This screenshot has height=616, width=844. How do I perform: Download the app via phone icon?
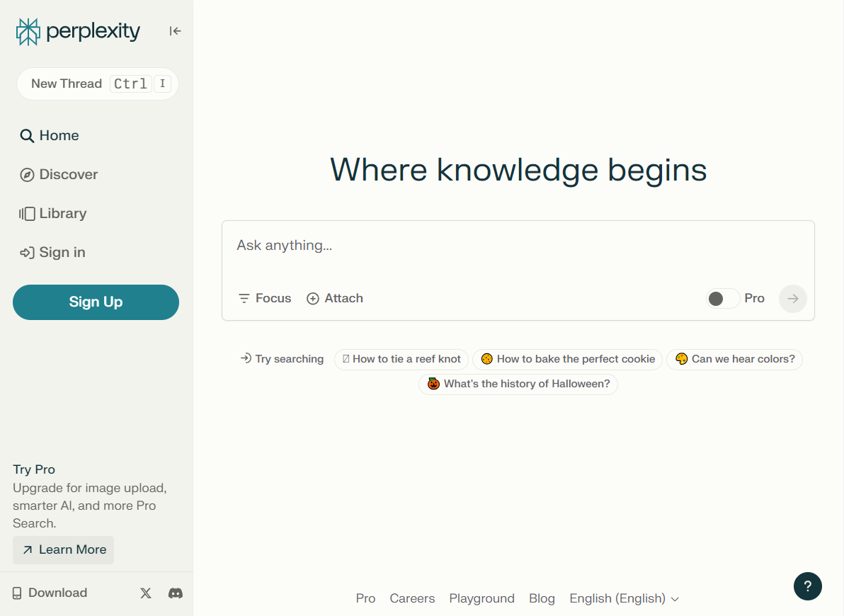tap(17, 593)
